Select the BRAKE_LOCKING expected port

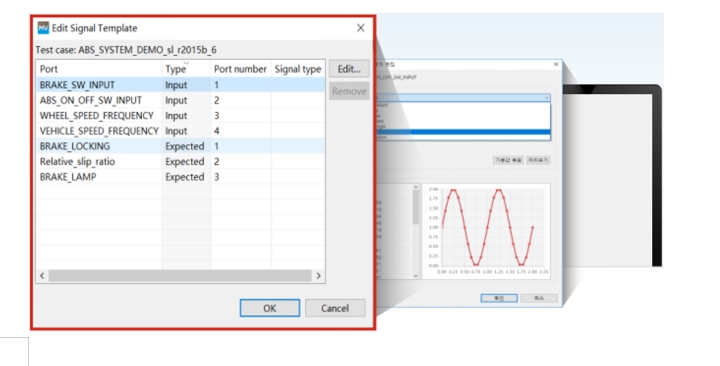tap(180, 146)
